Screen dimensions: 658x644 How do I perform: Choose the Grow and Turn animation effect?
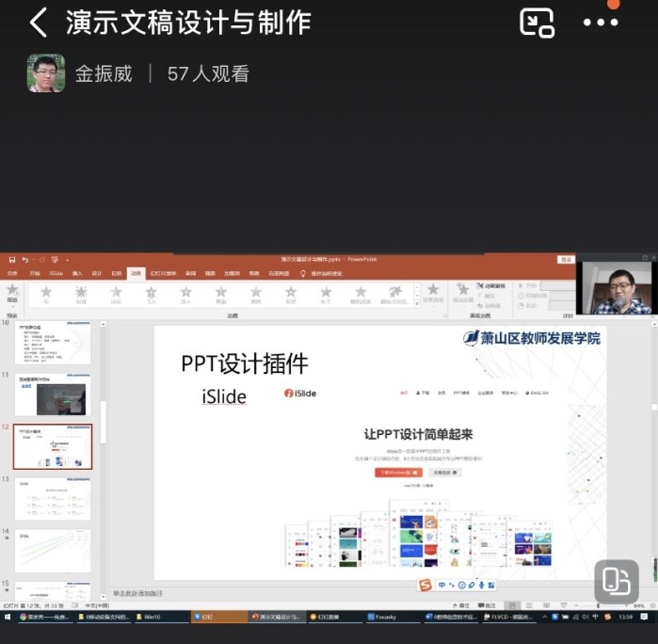tap(394, 295)
